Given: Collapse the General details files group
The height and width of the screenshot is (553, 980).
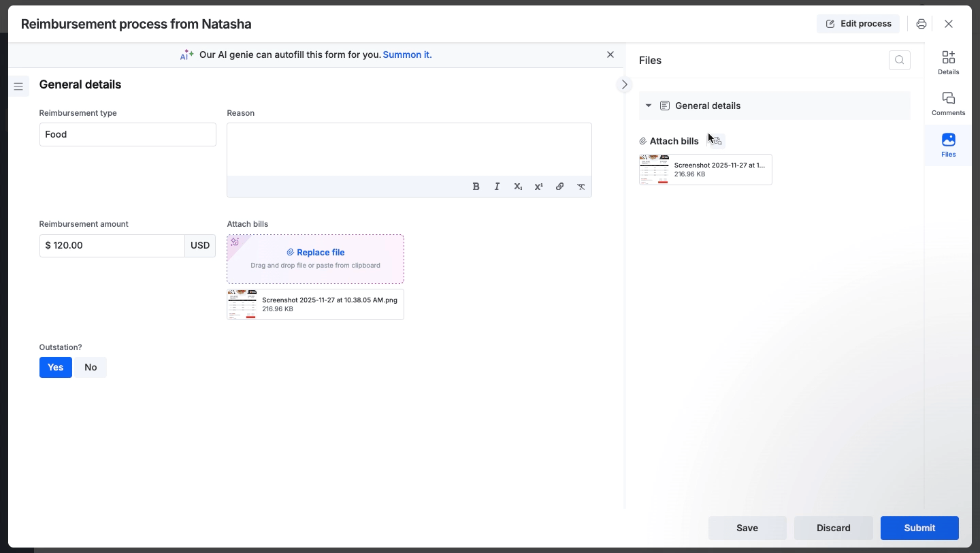Looking at the screenshot, I should pyautogui.click(x=649, y=106).
